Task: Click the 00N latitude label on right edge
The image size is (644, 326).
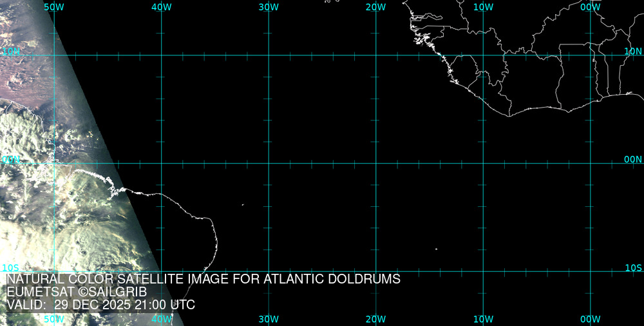Action: coord(634,159)
